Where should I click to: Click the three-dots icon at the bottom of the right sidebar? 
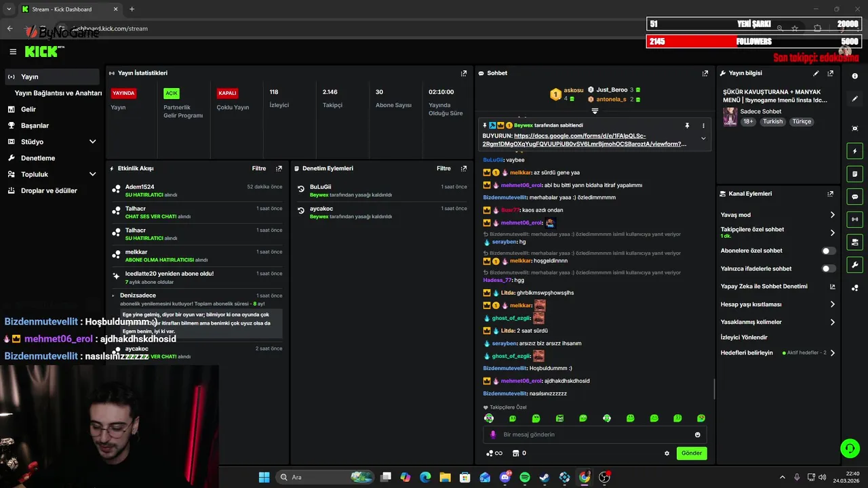tap(855, 288)
